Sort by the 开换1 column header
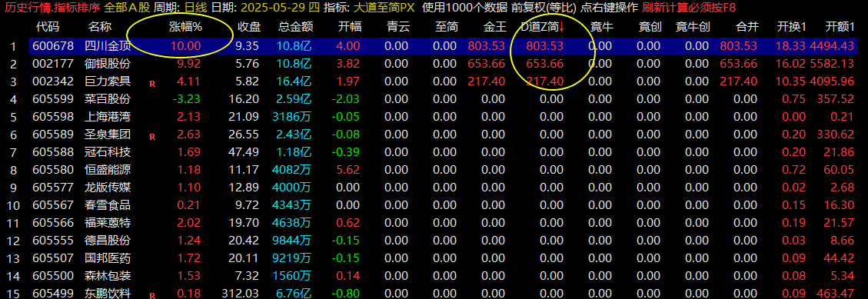This screenshot has width=868, height=299. [792, 27]
